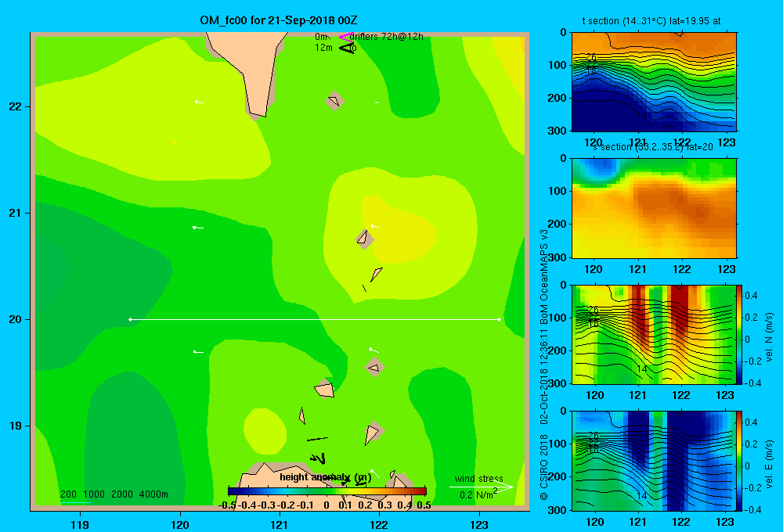
Task: Click the 'height anomaly (m)' label
Action: pos(325,477)
